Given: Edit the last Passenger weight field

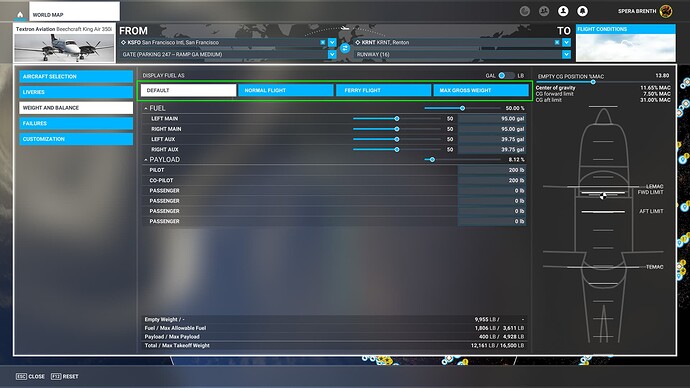Looking at the screenshot, I should [492, 221].
